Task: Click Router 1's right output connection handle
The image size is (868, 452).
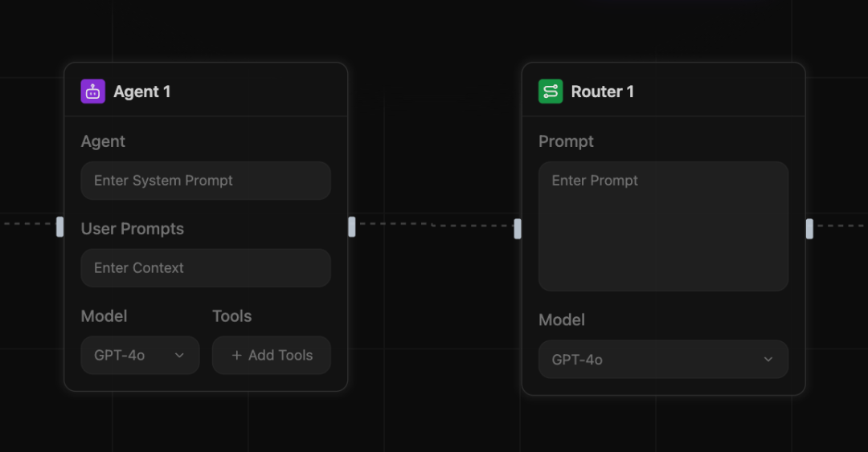Action: 809,229
